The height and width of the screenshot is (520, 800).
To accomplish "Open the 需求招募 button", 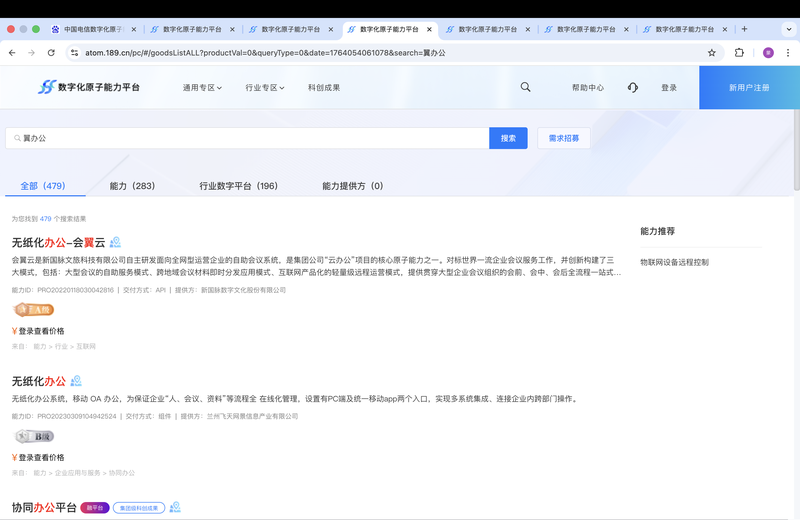I will [x=563, y=138].
